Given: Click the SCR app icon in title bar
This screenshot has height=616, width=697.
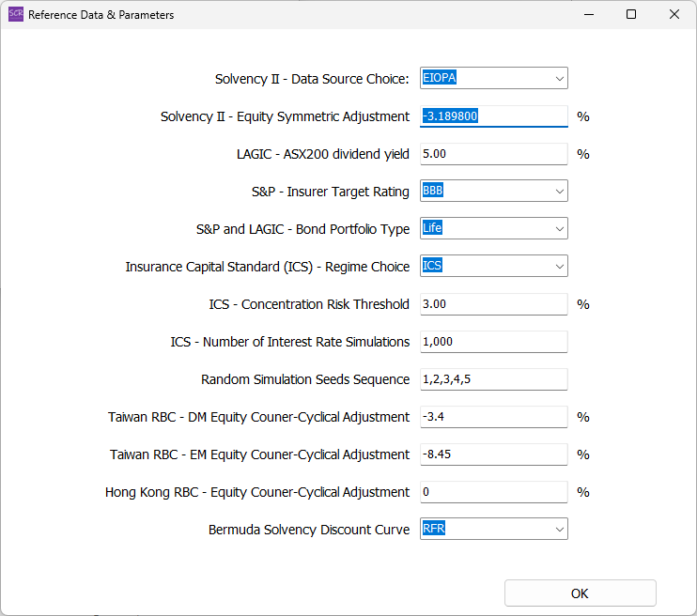Looking at the screenshot, I should tap(16, 15).
